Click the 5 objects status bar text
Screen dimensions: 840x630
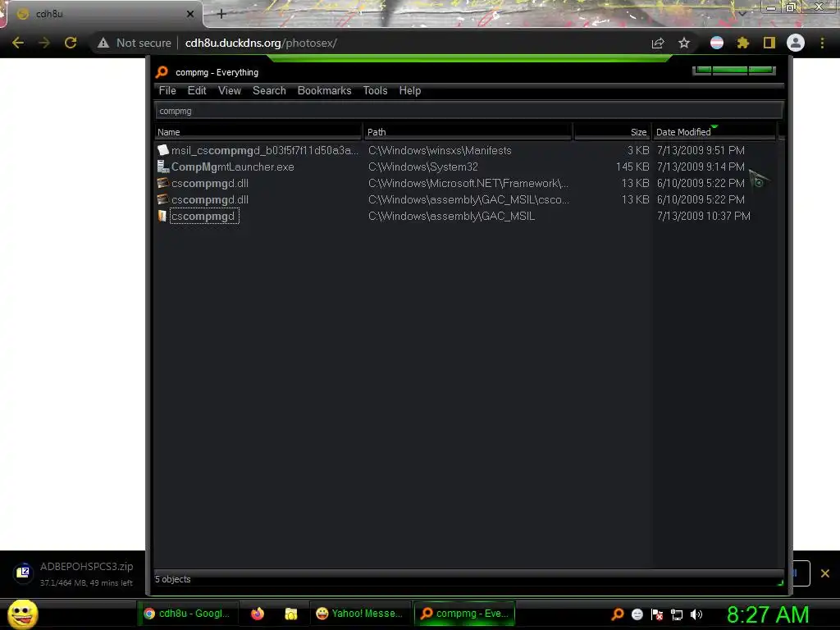click(x=172, y=579)
